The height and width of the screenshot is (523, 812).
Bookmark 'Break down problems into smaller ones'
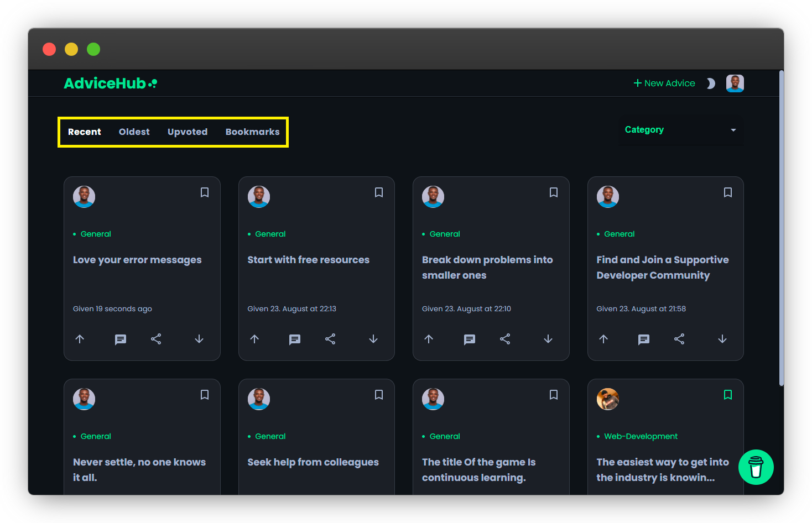click(554, 192)
